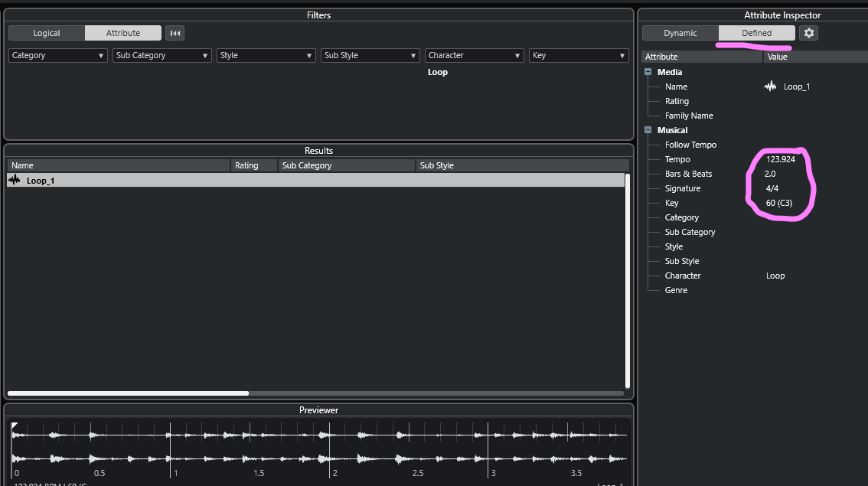Switch filters to Logical mode

click(x=47, y=33)
